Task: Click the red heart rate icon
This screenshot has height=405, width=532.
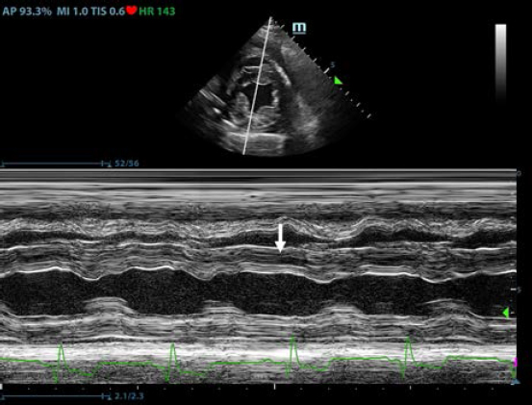Action: (131, 11)
